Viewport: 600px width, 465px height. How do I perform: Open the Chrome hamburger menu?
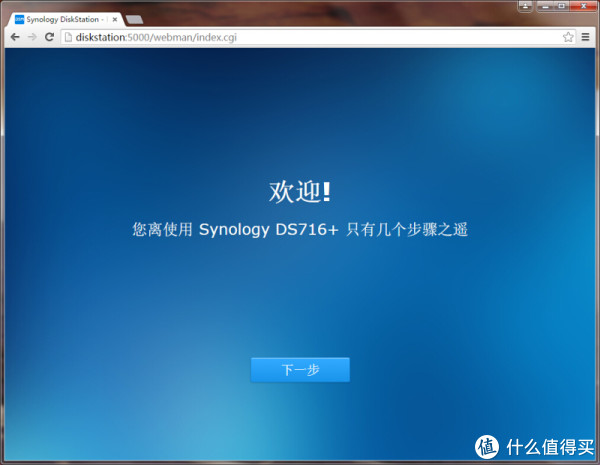click(x=585, y=37)
